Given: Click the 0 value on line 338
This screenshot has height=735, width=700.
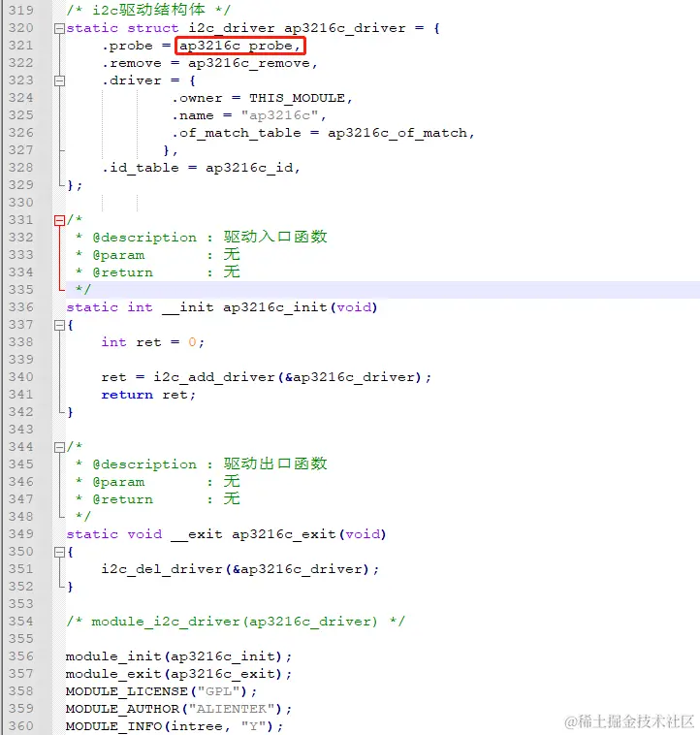Looking at the screenshot, I should pos(192,342).
